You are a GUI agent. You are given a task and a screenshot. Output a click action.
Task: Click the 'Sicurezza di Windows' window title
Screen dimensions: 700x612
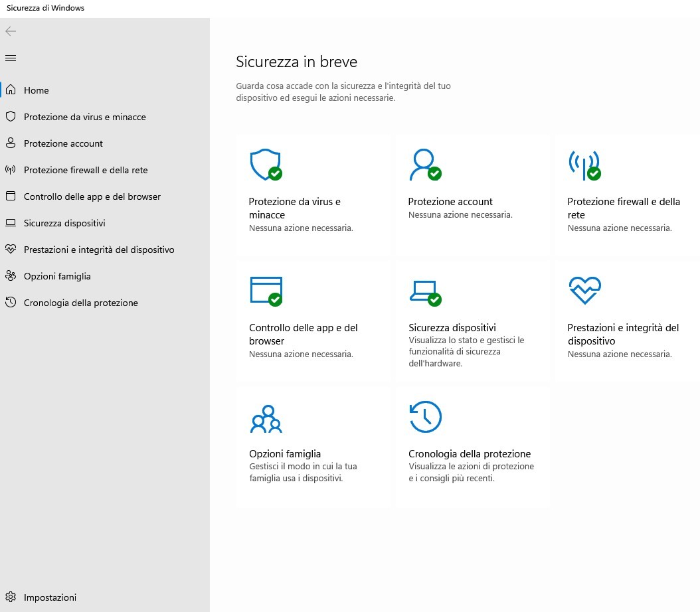(46, 8)
